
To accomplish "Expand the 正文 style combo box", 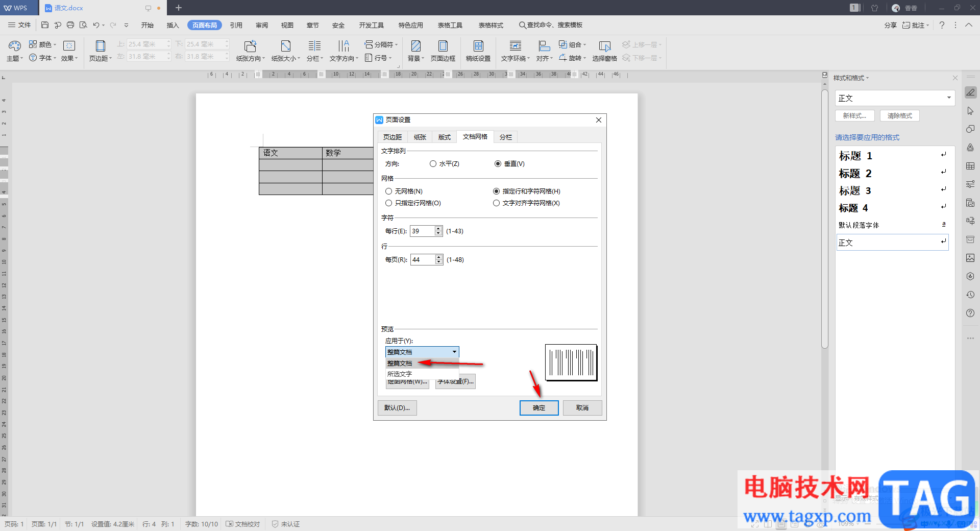I will coord(949,98).
